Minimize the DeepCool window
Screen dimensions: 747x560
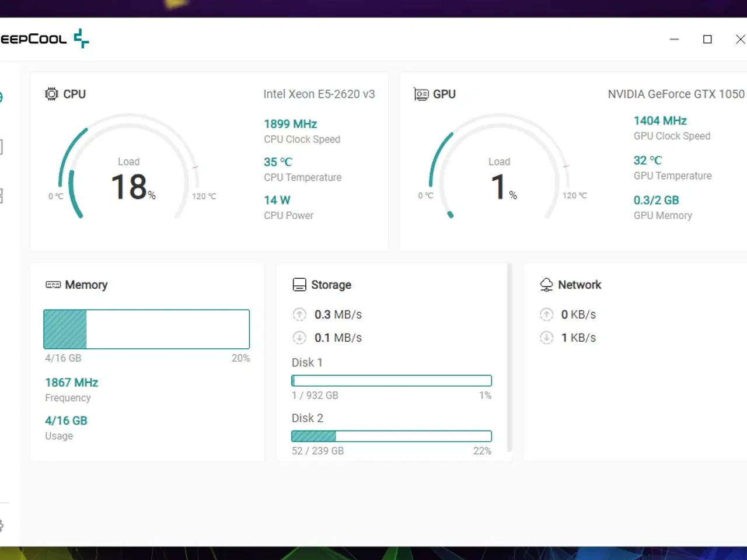(x=674, y=39)
